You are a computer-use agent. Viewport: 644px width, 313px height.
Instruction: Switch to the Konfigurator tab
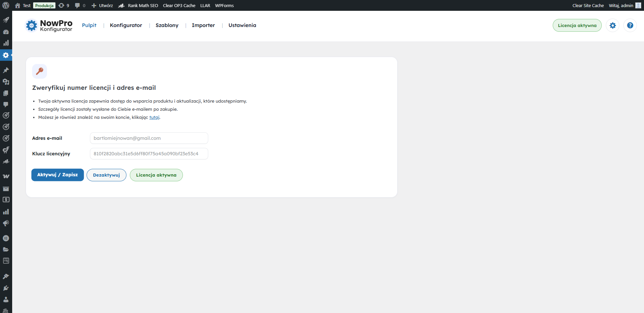click(126, 25)
